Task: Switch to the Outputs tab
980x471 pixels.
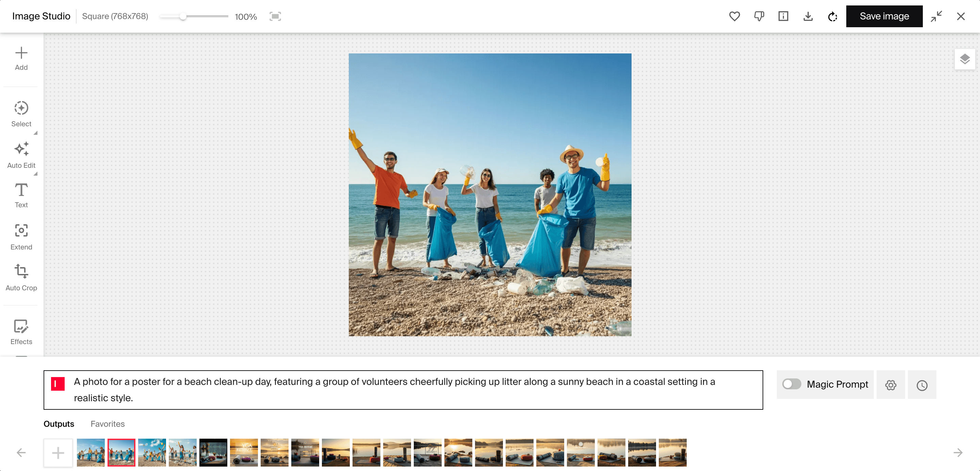Action: pyautogui.click(x=58, y=423)
